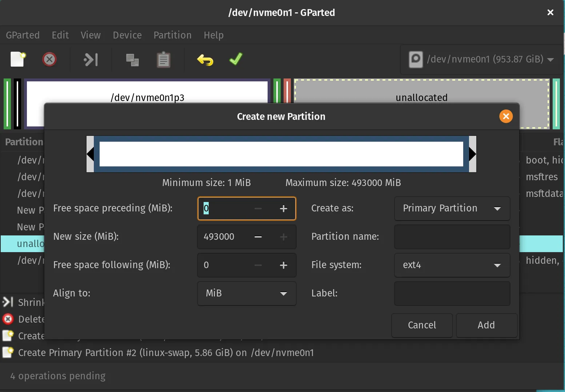Select the unallocated space graphic
The image size is (565, 392).
pyautogui.click(x=422, y=91)
